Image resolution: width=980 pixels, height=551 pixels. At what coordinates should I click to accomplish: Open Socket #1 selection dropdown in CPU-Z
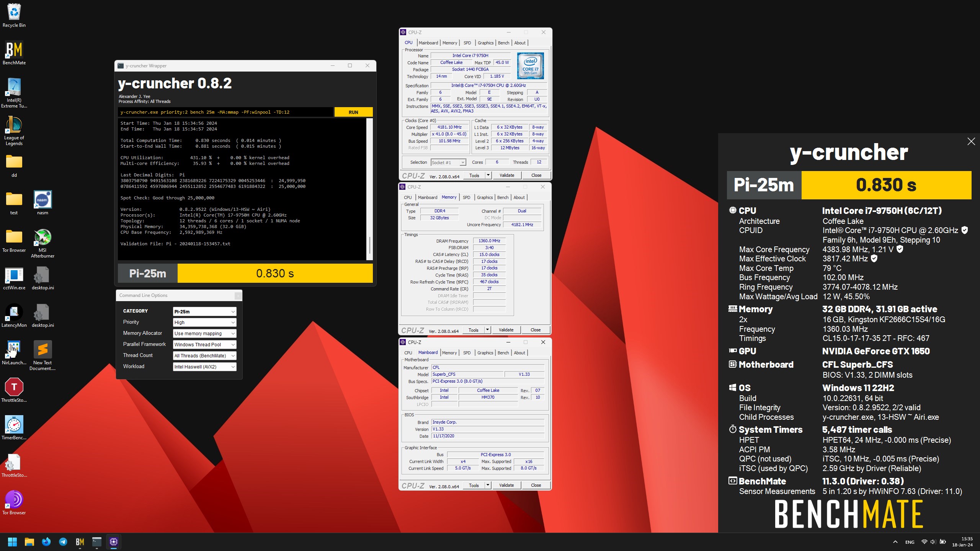point(448,163)
